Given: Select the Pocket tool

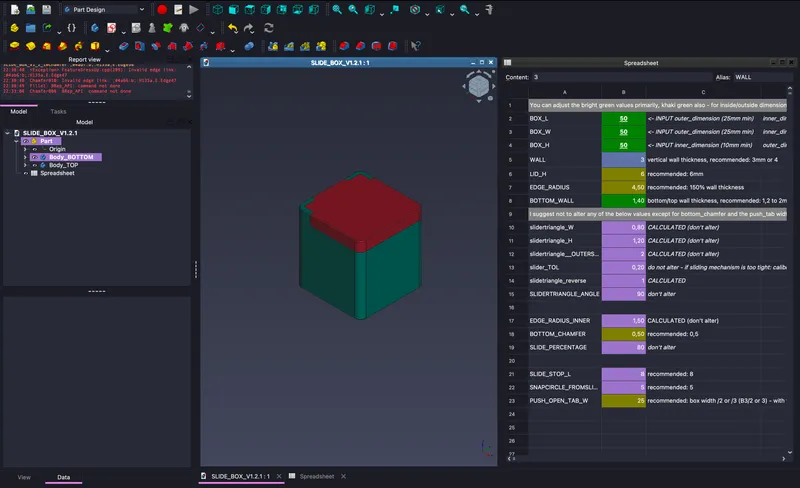Looking at the screenshot, I should click(x=123, y=46).
